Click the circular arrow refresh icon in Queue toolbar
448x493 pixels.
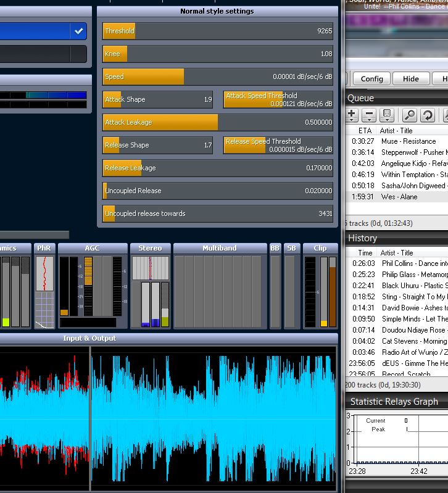click(x=427, y=115)
